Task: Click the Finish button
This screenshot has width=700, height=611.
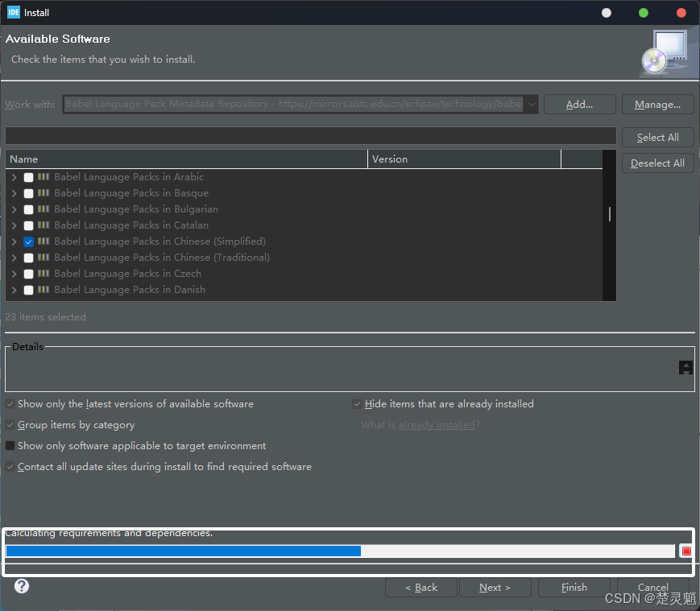Action: point(574,588)
